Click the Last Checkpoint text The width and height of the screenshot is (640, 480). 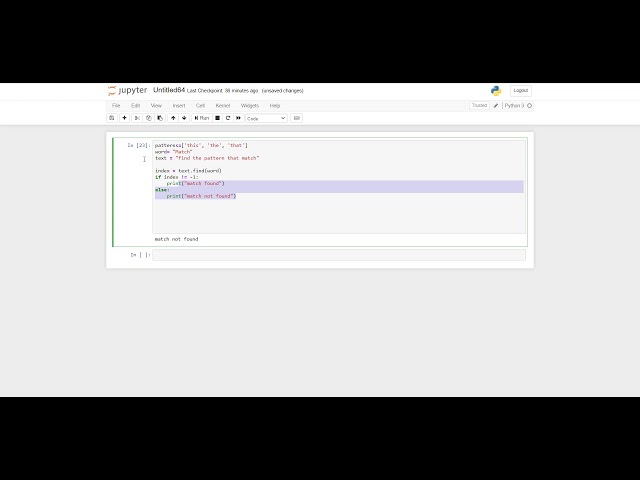point(222,91)
